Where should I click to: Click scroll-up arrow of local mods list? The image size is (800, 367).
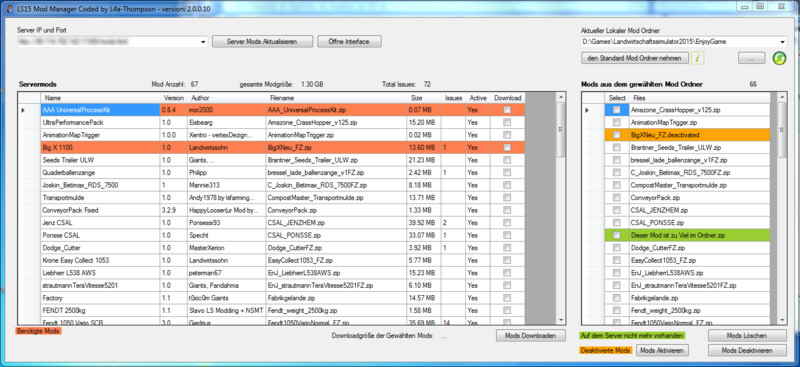tap(782, 96)
